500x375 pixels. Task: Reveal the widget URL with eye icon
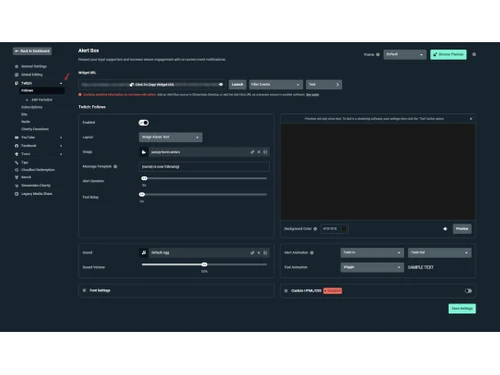[221, 84]
